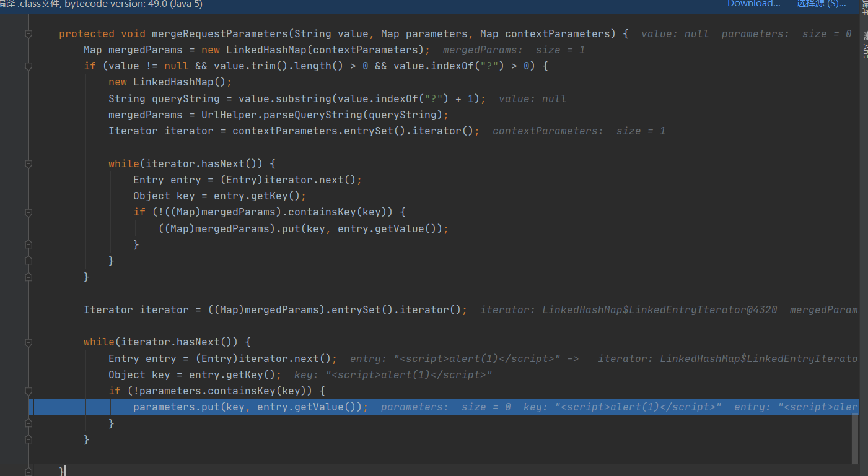The image size is (868, 476).
Task: Click 'UrlHelper.parseQueryString(queryString)' call
Action: (322, 115)
